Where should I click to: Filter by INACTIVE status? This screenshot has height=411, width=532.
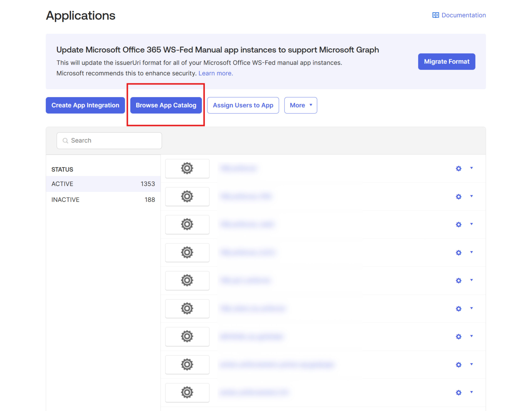click(103, 199)
